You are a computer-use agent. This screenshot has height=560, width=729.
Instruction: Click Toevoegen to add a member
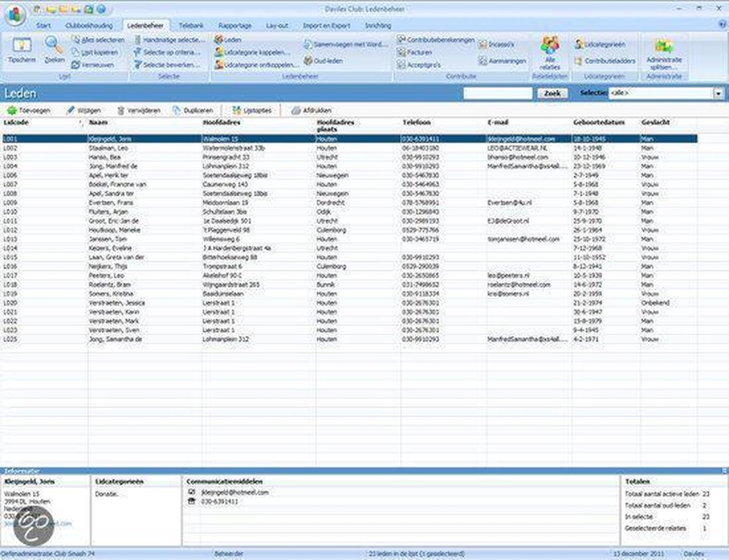29,111
